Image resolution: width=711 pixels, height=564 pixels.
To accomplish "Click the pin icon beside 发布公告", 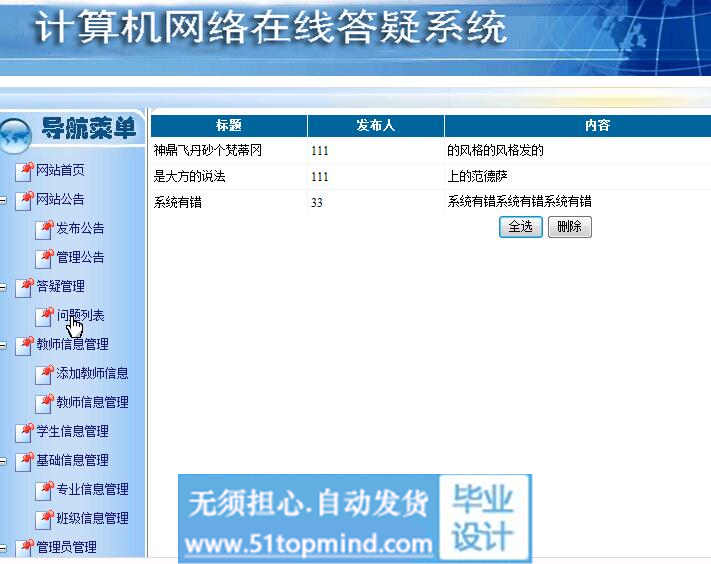I will click(x=44, y=229).
